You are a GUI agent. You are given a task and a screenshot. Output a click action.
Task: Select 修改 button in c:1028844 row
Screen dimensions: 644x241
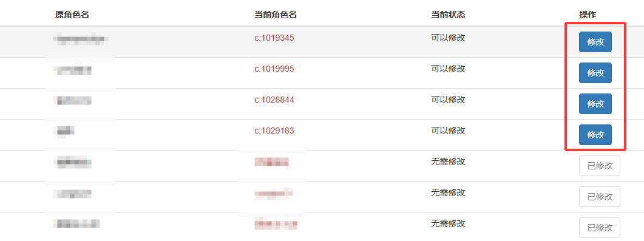point(595,104)
